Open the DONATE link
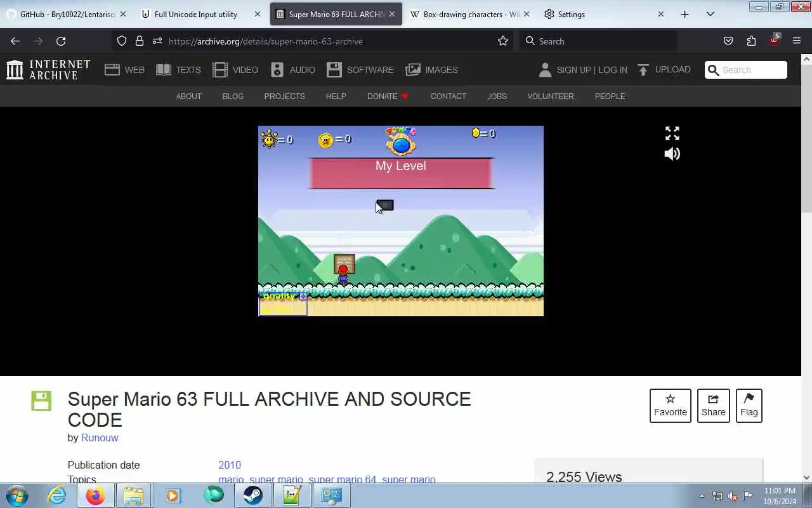This screenshot has height=508, width=812. coord(388,97)
